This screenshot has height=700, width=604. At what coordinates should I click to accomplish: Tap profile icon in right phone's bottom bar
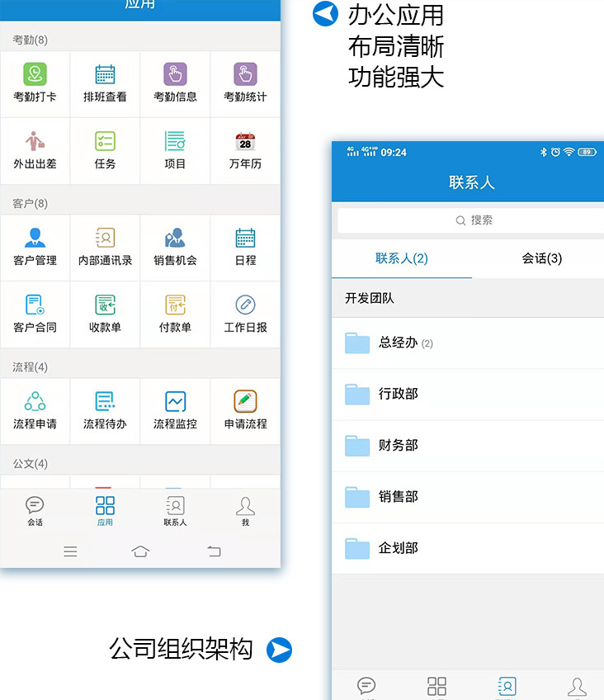point(578,686)
